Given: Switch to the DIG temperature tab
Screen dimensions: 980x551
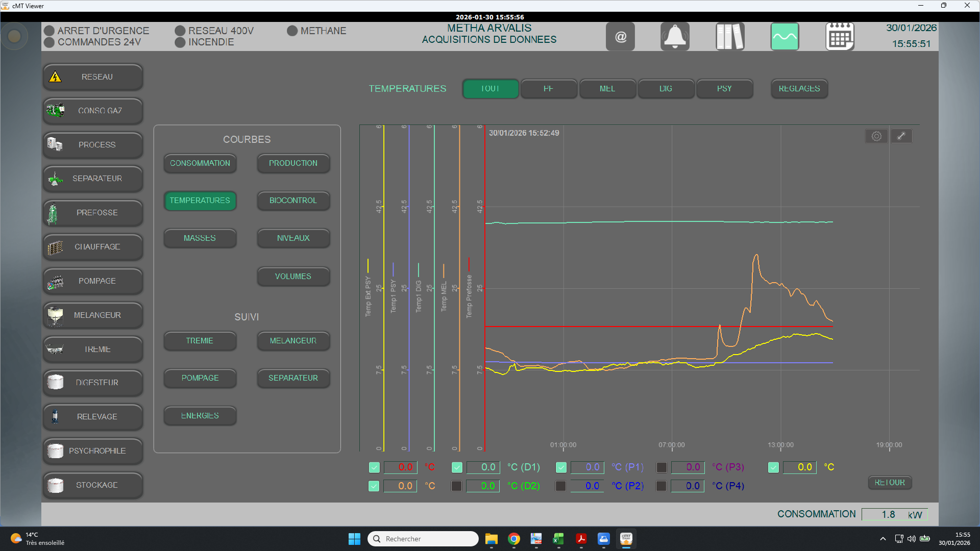Looking at the screenshot, I should coord(666,89).
